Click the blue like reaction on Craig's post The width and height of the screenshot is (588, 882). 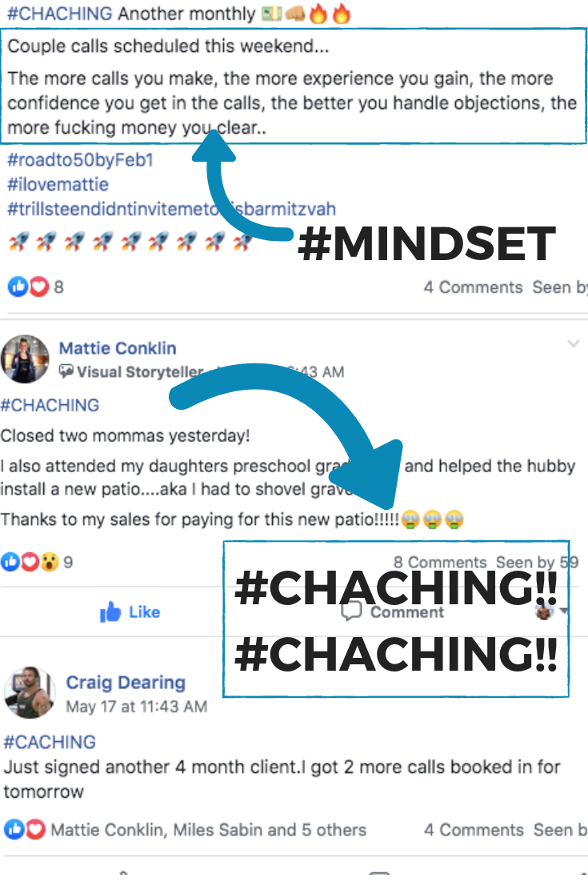click(x=14, y=829)
